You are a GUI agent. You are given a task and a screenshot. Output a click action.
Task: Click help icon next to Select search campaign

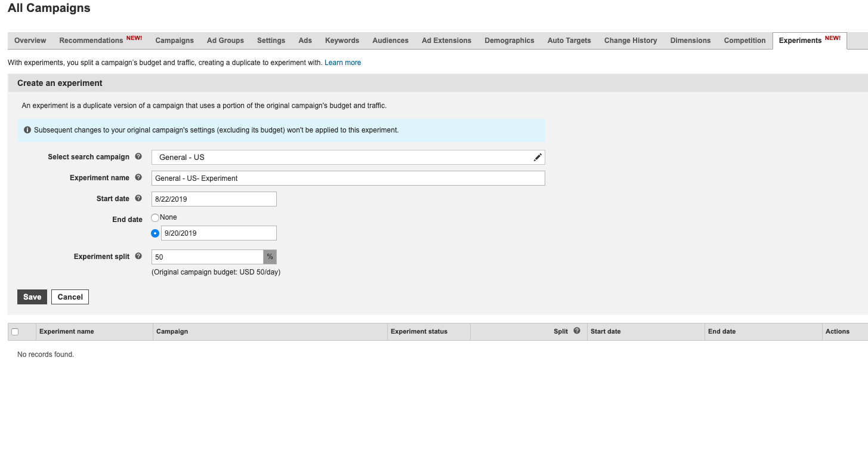[138, 156]
